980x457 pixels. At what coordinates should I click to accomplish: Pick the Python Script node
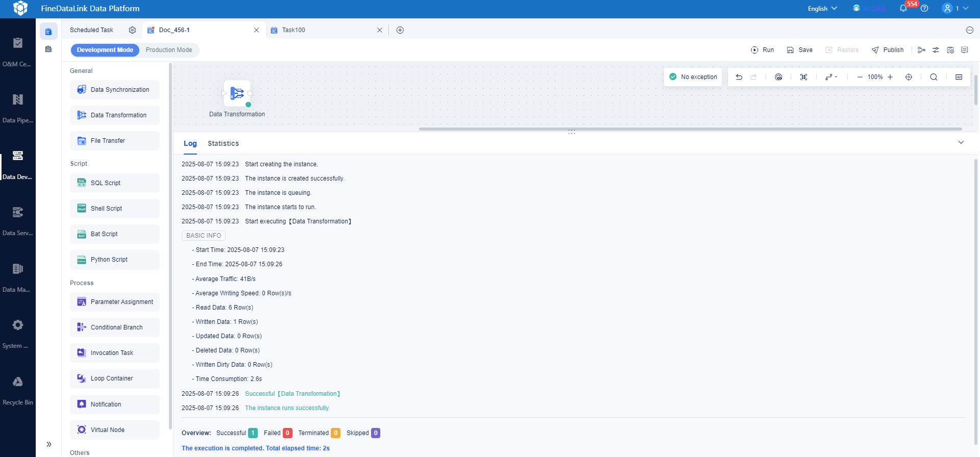pos(115,260)
